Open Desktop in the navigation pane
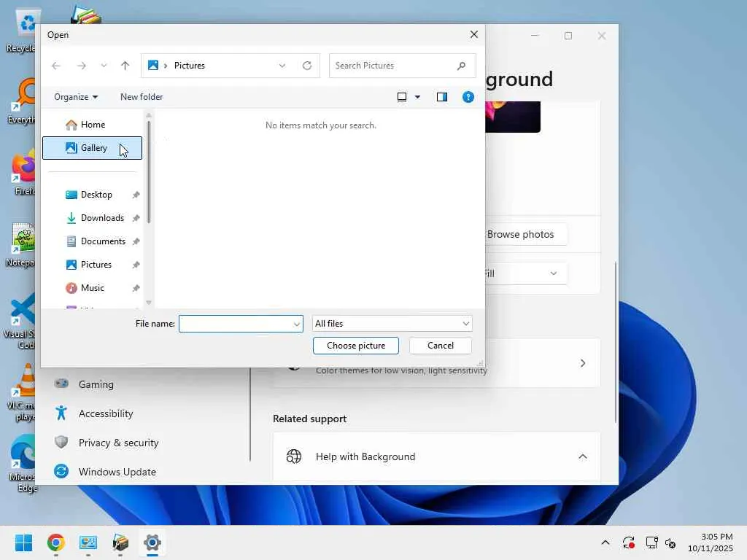The height and width of the screenshot is (560, 747). tap(93, 195)
